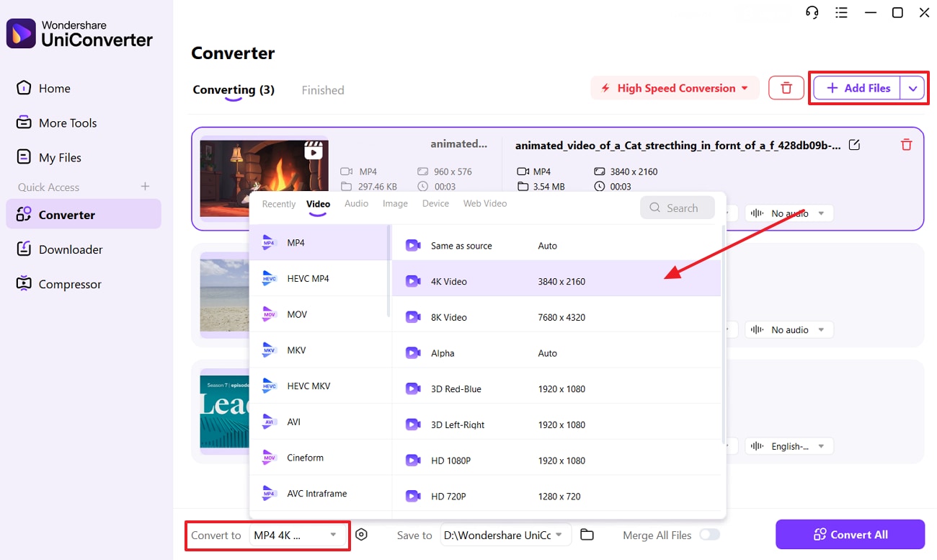Click the format list scrollbar
Screen dimensions: 937x560
pyautogui.click(x=389, y=271)
